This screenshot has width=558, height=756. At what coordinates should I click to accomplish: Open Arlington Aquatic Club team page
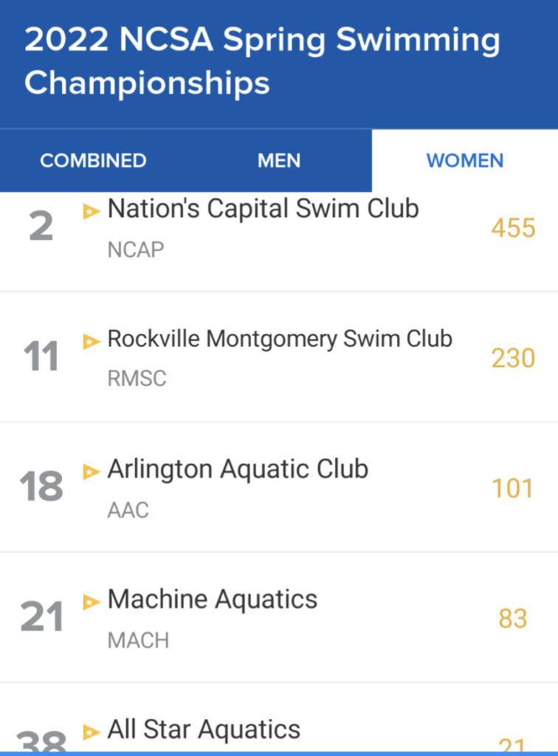click(238, 469)
